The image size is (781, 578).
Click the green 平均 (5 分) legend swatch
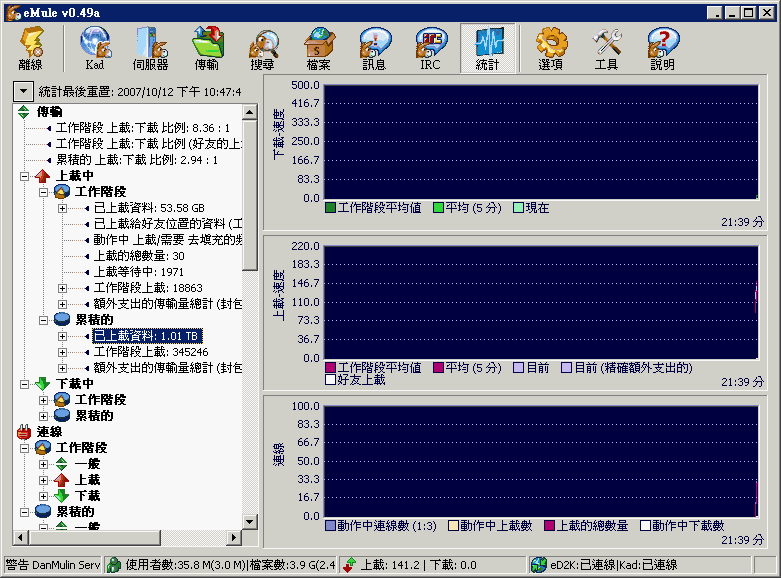pyautogui.click(x=438, y=208)
